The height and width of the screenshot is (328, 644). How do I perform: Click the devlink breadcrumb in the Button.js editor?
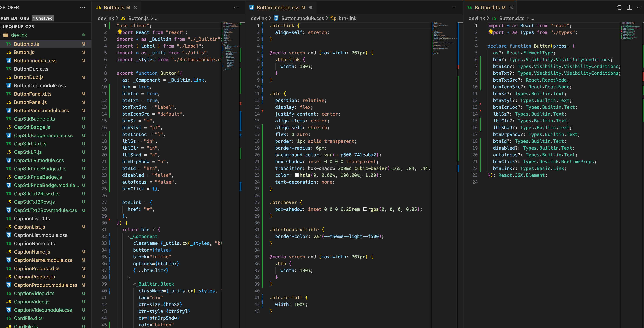tap(106, 18)
